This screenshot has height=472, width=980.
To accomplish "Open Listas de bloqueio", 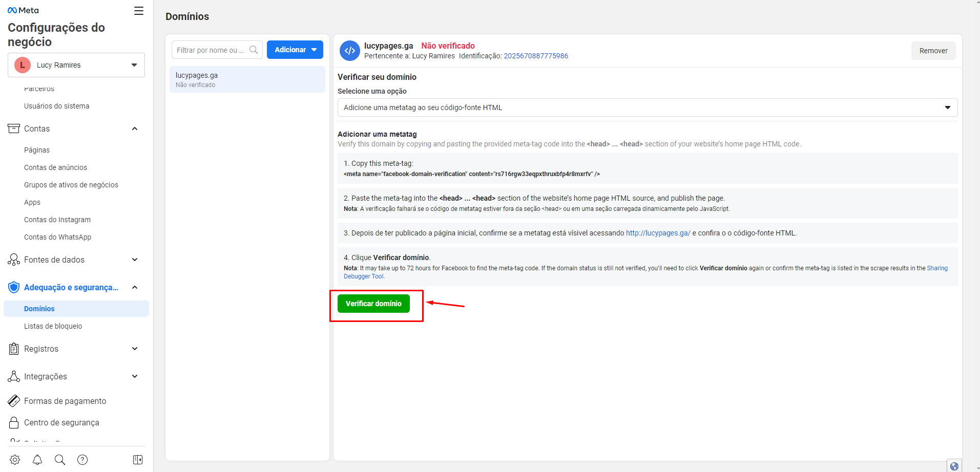I will pos(53,326).
